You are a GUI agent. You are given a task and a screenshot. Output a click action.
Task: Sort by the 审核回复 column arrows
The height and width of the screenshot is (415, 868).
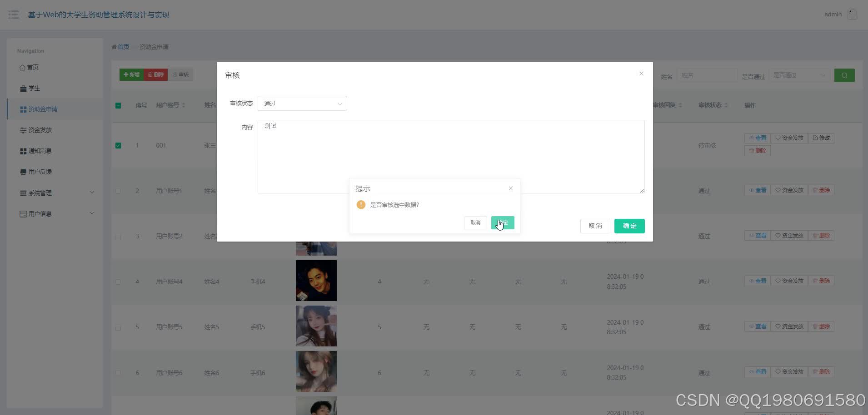(680, 105)
